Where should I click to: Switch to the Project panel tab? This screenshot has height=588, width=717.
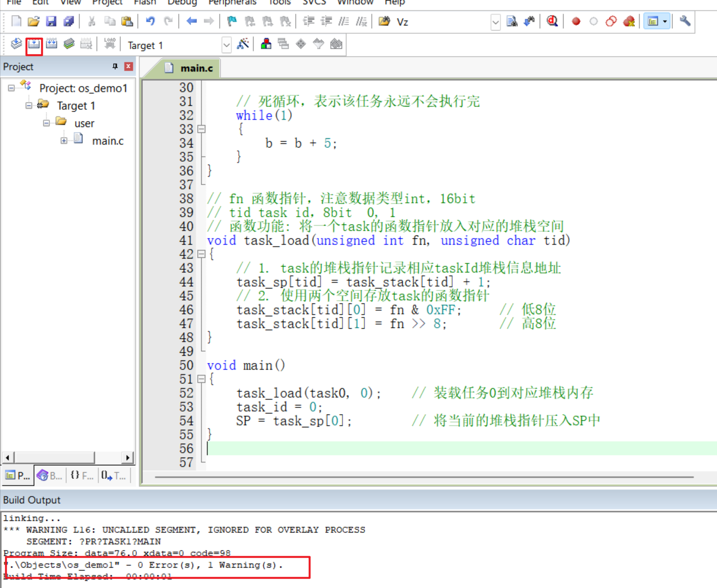[x=18, y=475]
